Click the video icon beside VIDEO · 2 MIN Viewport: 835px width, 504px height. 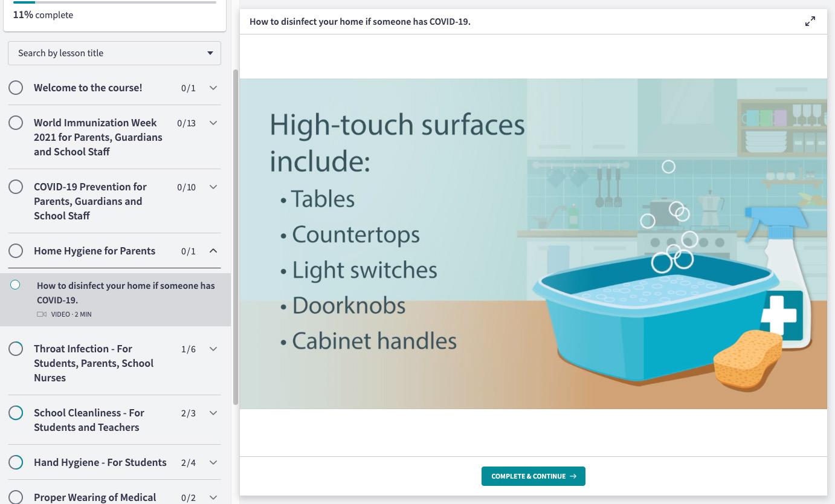(x=42, y=314)
